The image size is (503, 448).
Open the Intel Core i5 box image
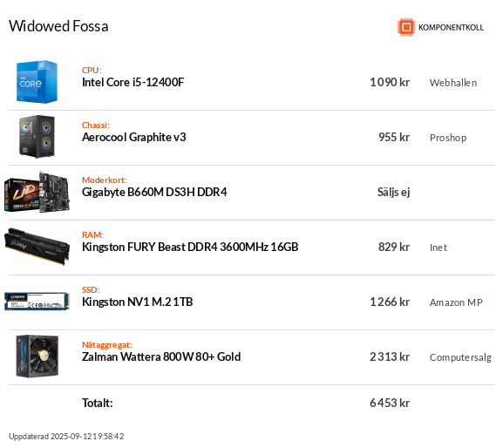pos(37,82)
